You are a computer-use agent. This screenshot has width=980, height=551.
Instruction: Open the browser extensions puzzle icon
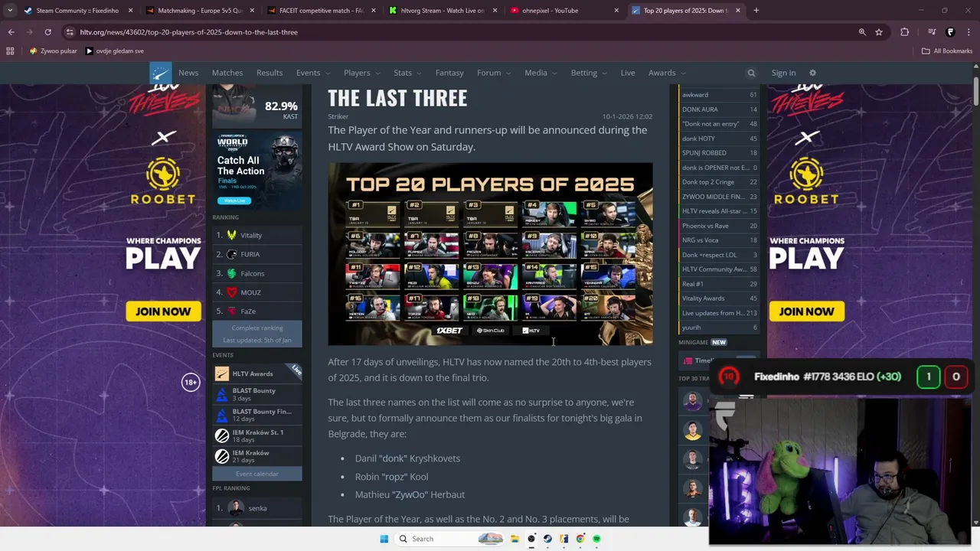905,32
